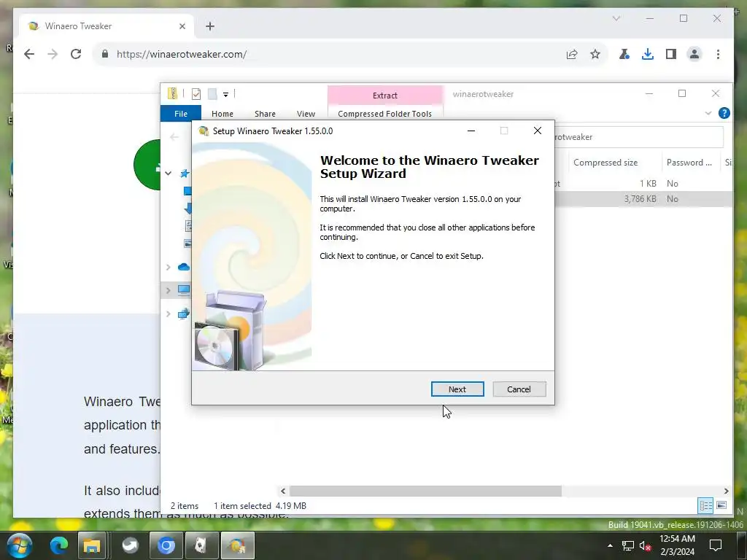Open Chrome three-dot menu
747x560 pixels.
tap(718, 54)
